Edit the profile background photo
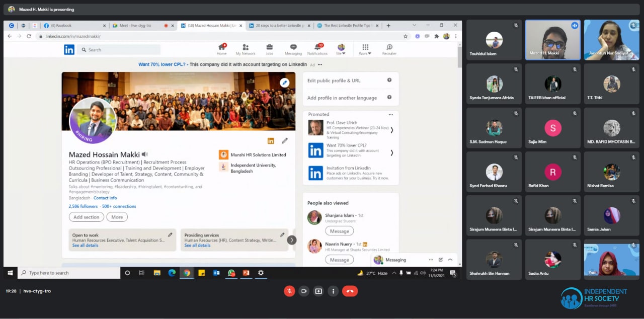 285,83
